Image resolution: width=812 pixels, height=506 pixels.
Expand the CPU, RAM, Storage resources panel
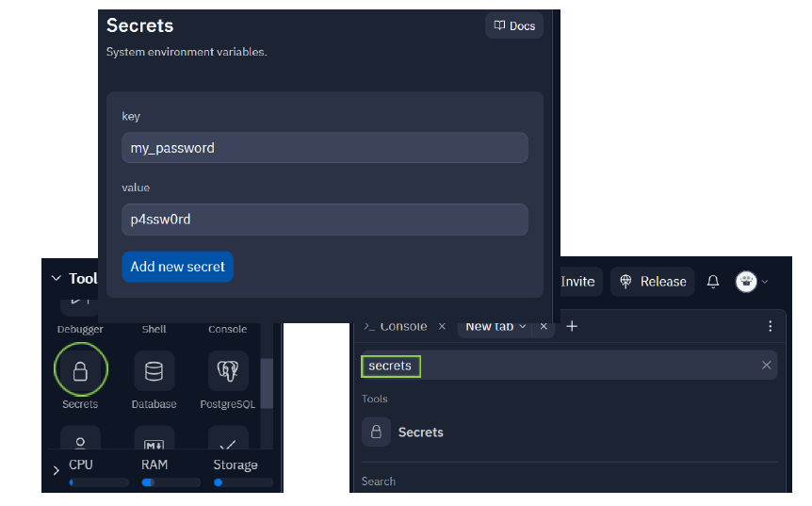pyautogui.click(x=56, y=470)
